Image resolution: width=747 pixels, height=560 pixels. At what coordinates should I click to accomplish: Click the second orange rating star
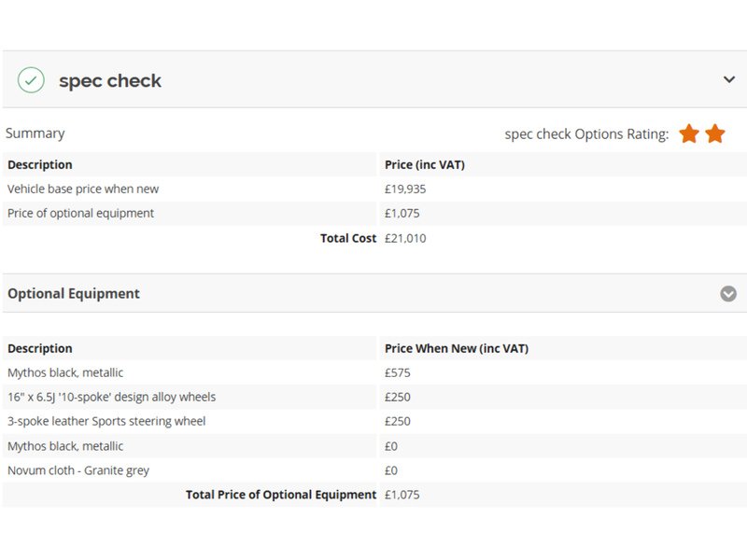click(x=715, y=133)
